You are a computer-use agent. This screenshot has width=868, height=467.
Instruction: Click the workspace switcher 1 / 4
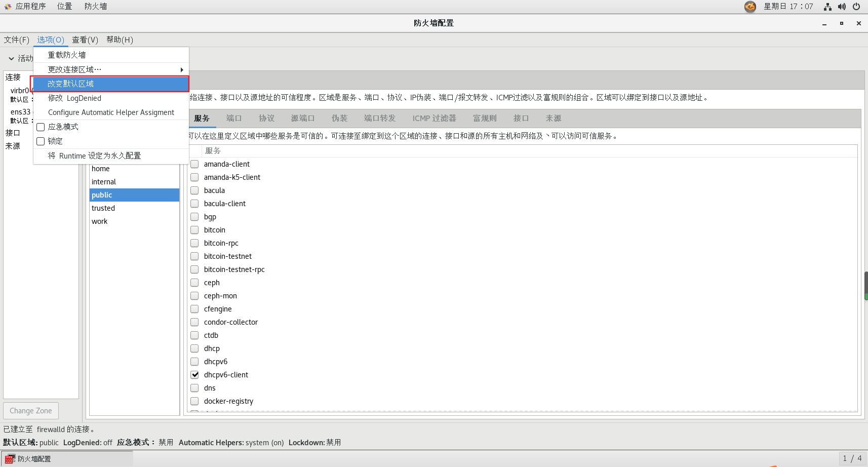point(852,458)
